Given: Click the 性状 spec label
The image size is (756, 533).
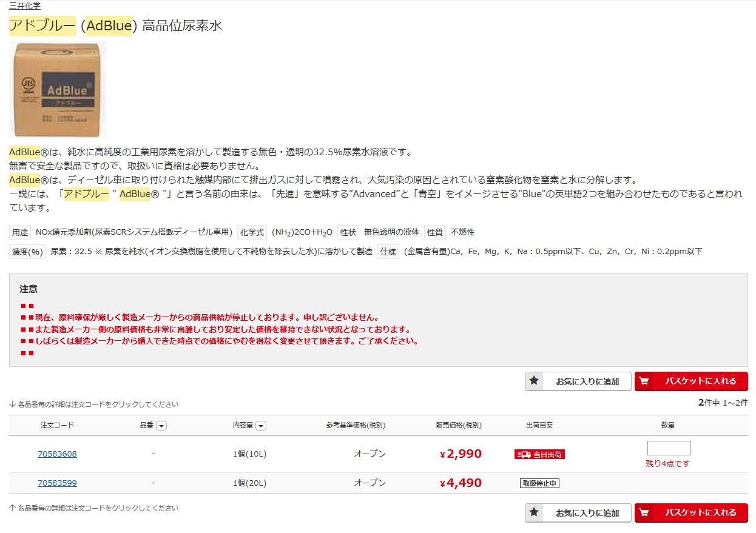Looking at the screenshot, I should 348,232.
